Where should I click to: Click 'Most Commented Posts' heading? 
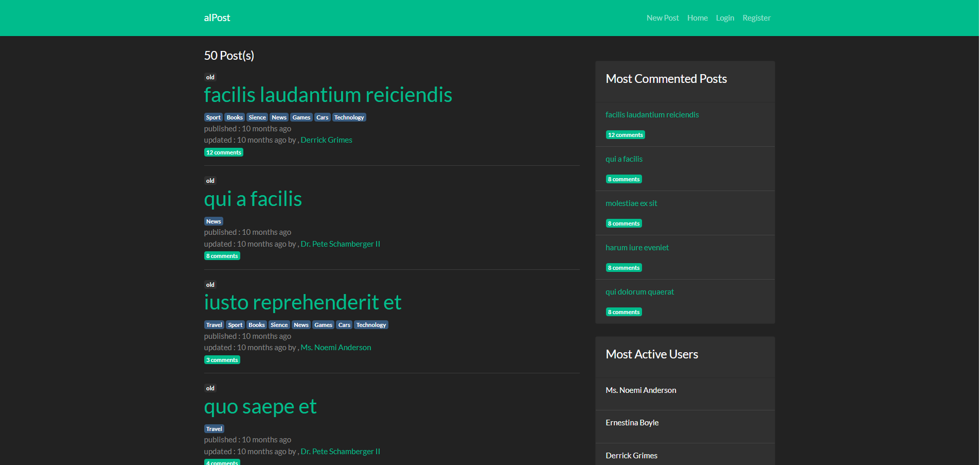(666, 79)
